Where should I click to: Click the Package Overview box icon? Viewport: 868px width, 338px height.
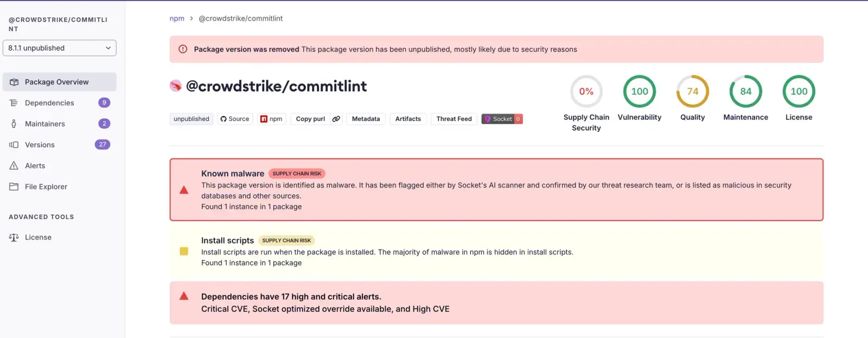coord(14,82)
